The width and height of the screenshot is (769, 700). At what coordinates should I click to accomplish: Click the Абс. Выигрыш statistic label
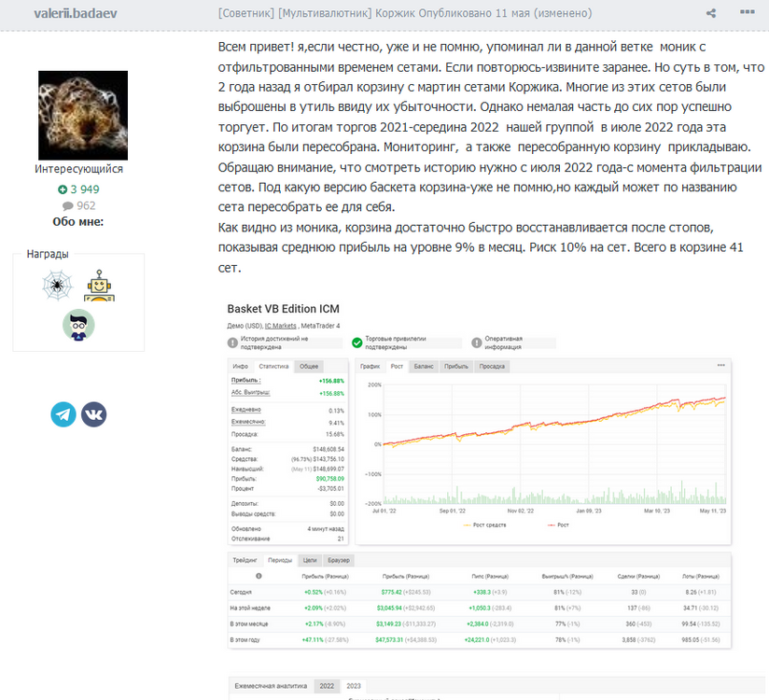(251, 392)
